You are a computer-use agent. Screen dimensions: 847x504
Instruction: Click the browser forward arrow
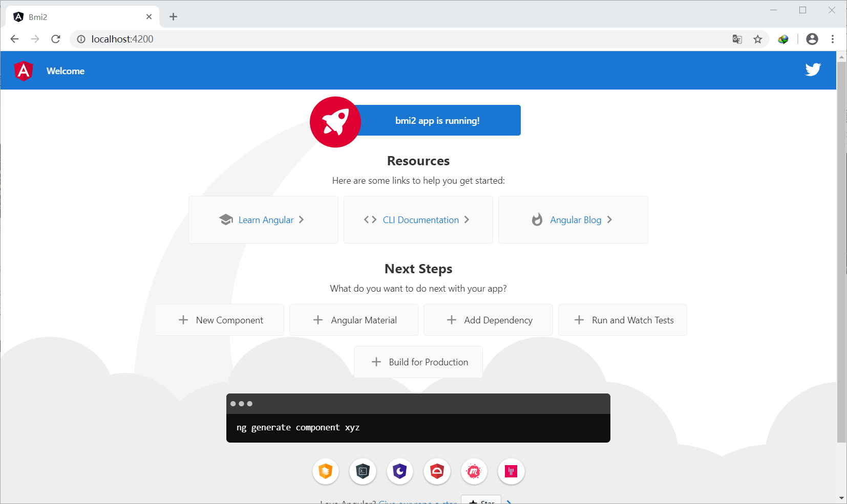pos(35,39)
